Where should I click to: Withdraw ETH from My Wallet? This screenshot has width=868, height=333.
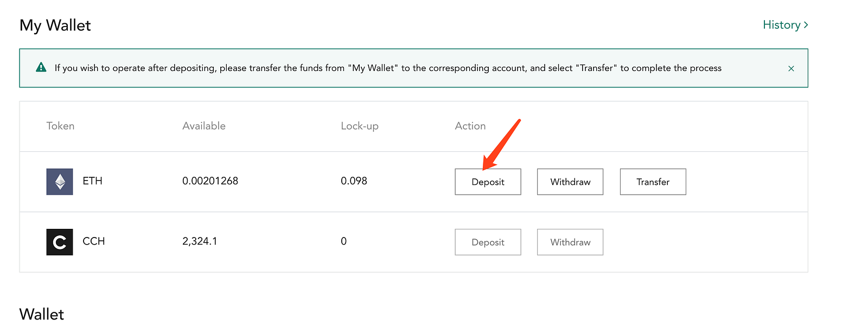(x=570, y=182)
